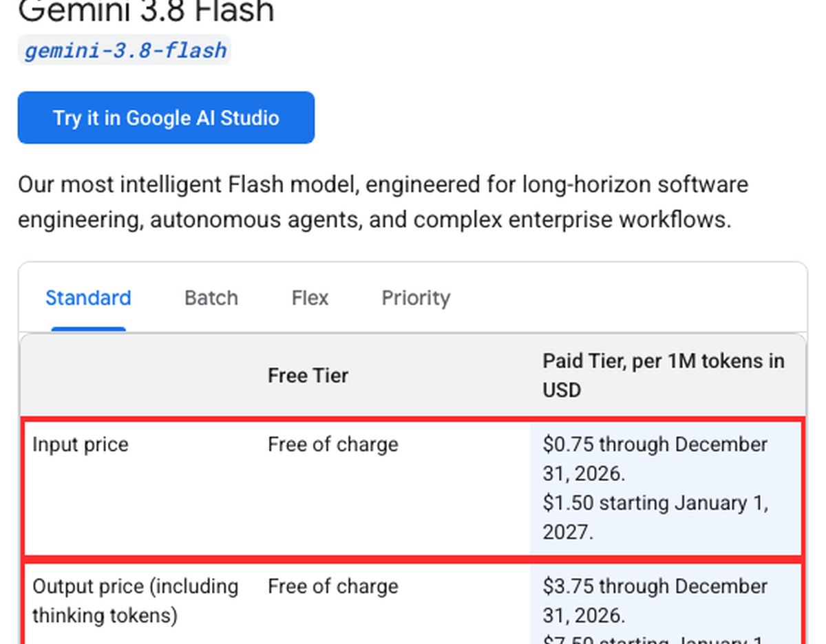Screen dimensions: 826x644
Task: Click the Input price row label
Action: 81,444
